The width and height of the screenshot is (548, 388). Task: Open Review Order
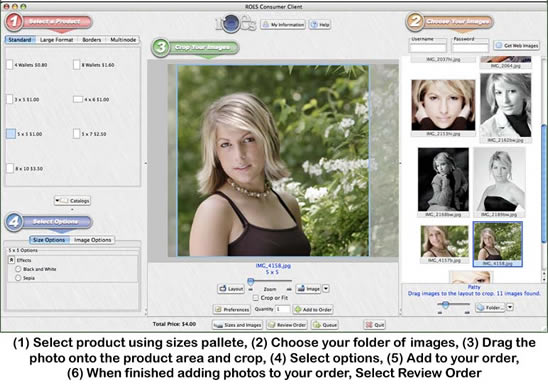coord(287,325)
